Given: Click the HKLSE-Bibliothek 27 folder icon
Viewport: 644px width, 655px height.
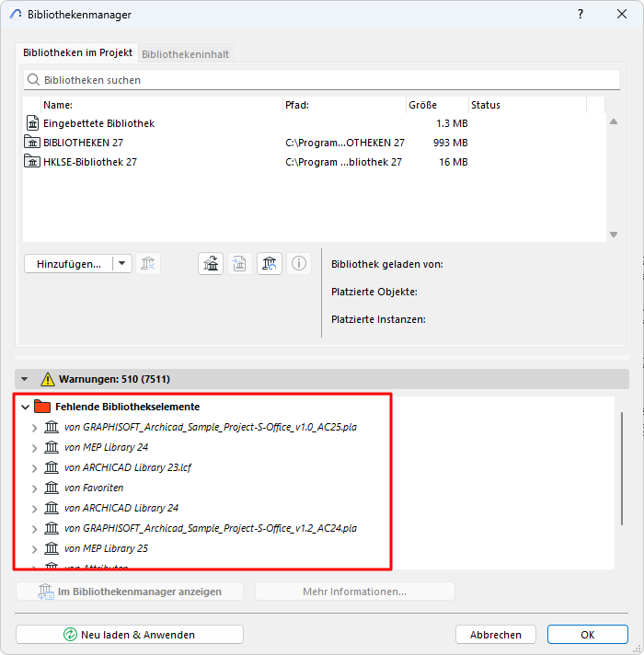Looking at the screenshot, I should (32, 161).
